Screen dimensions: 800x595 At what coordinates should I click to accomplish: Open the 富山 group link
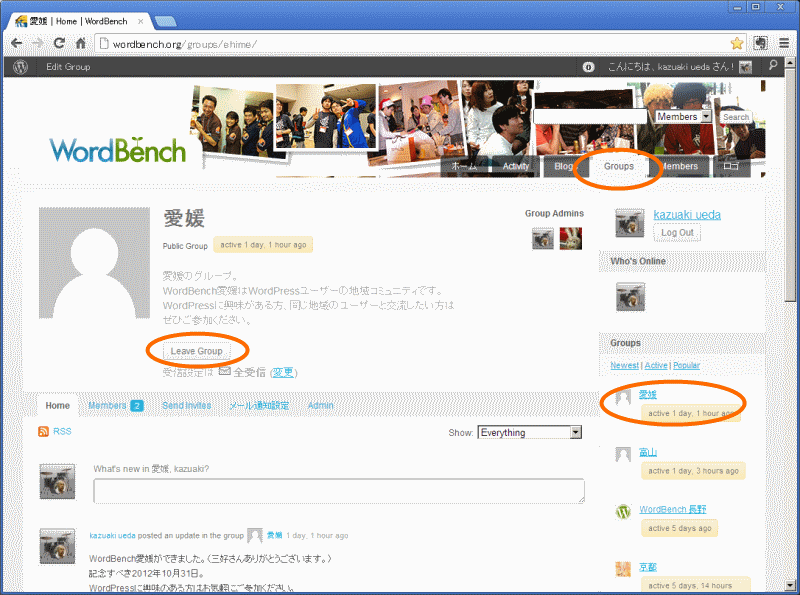647,452
